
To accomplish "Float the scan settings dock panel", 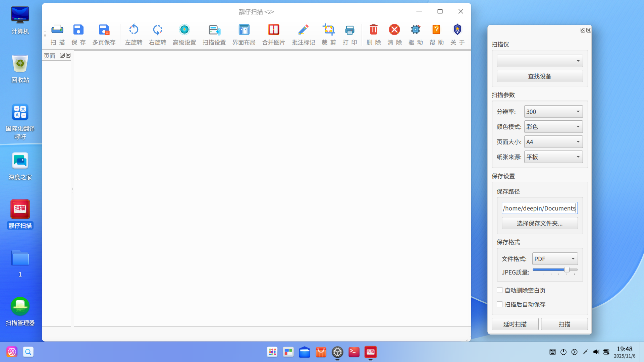I will point(583,30).
